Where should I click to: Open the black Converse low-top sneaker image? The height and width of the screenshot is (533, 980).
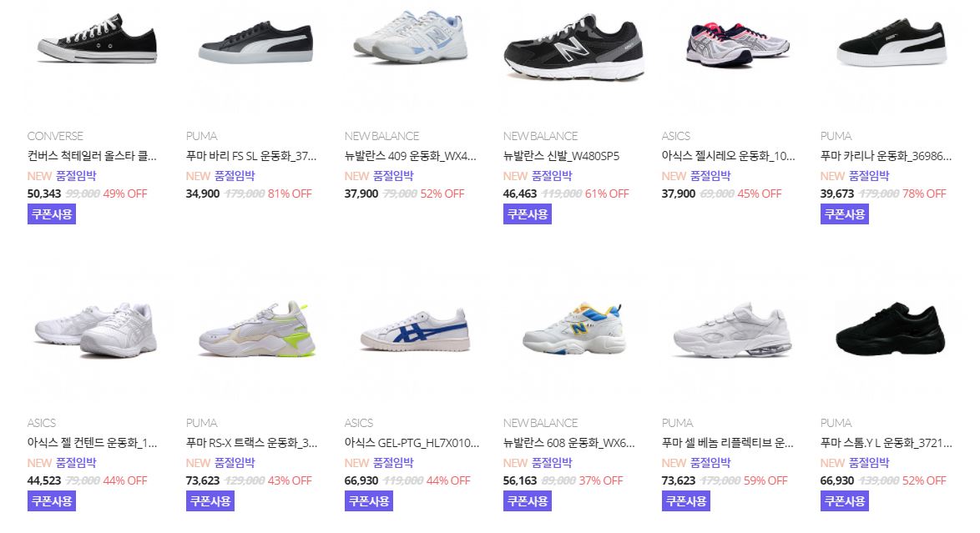tap(97, 39)
